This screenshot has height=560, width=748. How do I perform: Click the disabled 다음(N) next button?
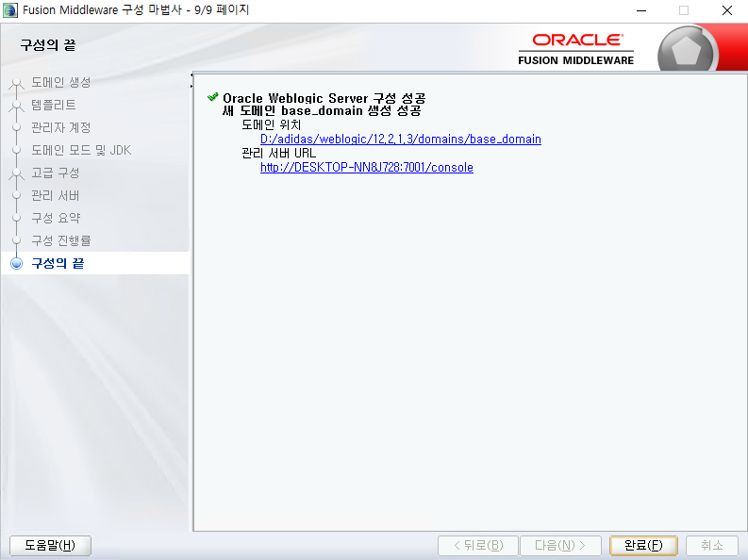[x=560, y=545]
